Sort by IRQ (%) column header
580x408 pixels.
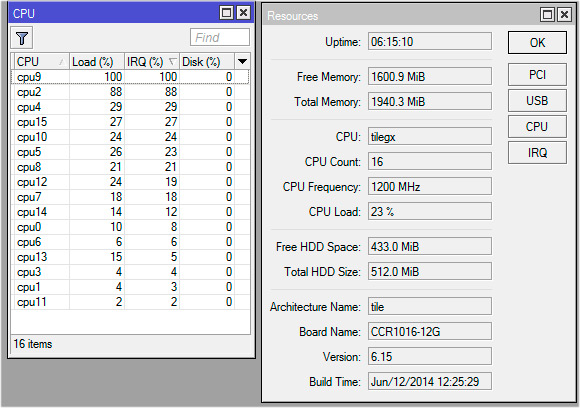152,61
